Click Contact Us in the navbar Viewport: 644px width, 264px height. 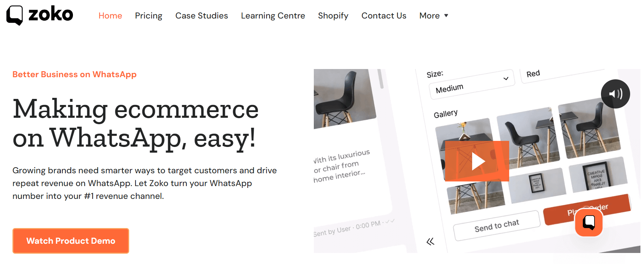click(x=384, y=16)
